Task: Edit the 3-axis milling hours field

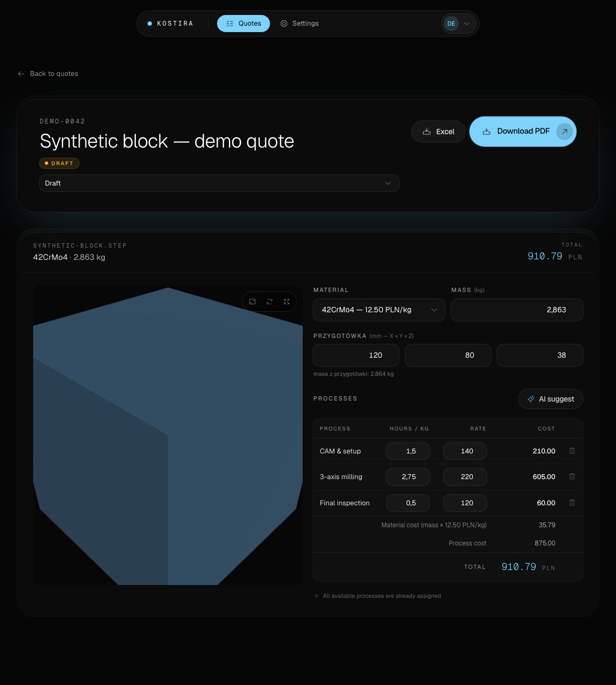Action: (x=408, y=476)
